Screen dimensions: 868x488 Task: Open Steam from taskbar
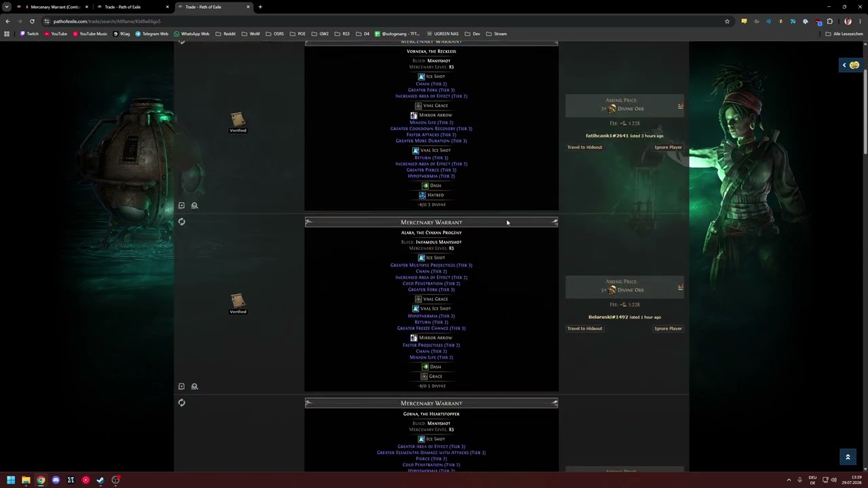click(100, 480)
